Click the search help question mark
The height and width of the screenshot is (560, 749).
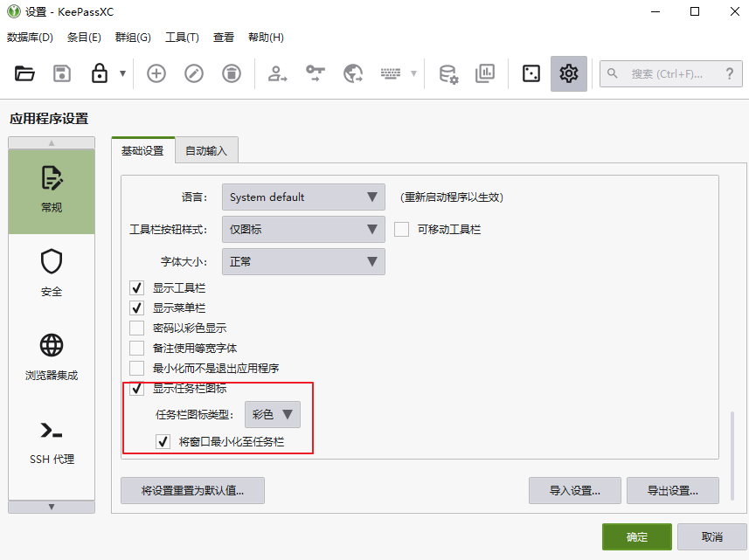730,73
